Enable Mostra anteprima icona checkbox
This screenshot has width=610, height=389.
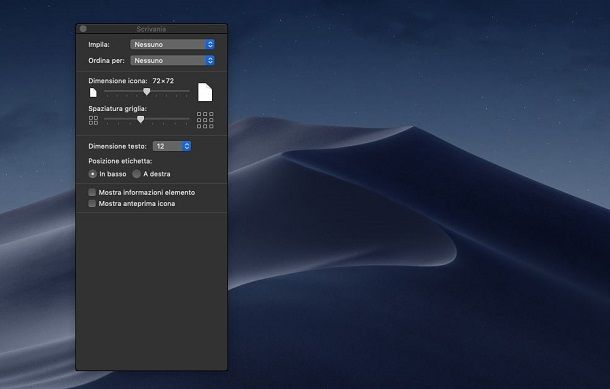[92, 203]
